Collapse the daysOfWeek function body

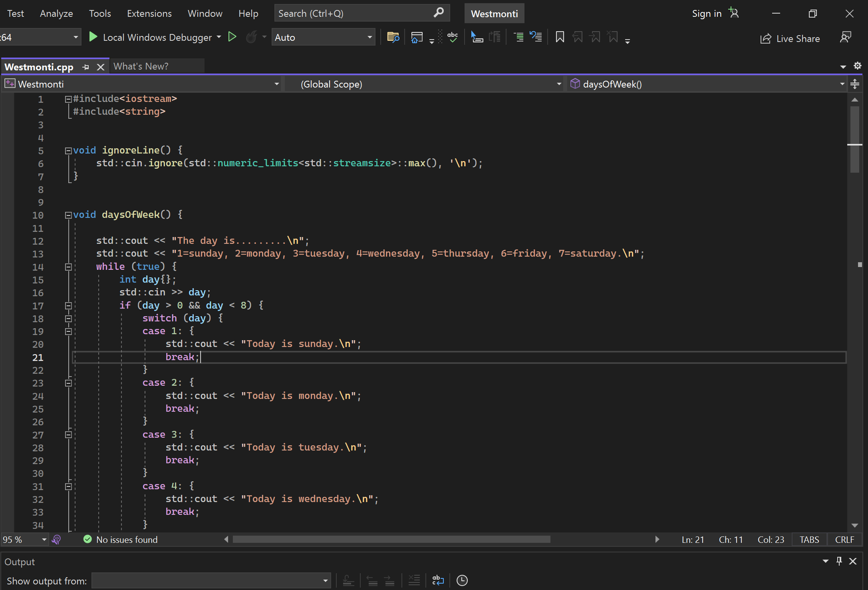click(68, 215)
